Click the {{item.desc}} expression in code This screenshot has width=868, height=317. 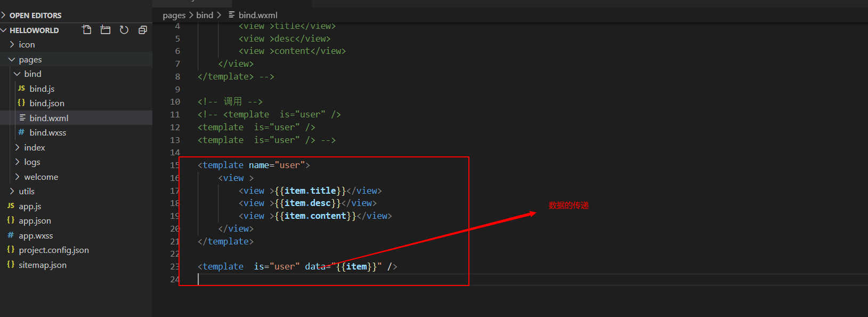coord(307,203)
